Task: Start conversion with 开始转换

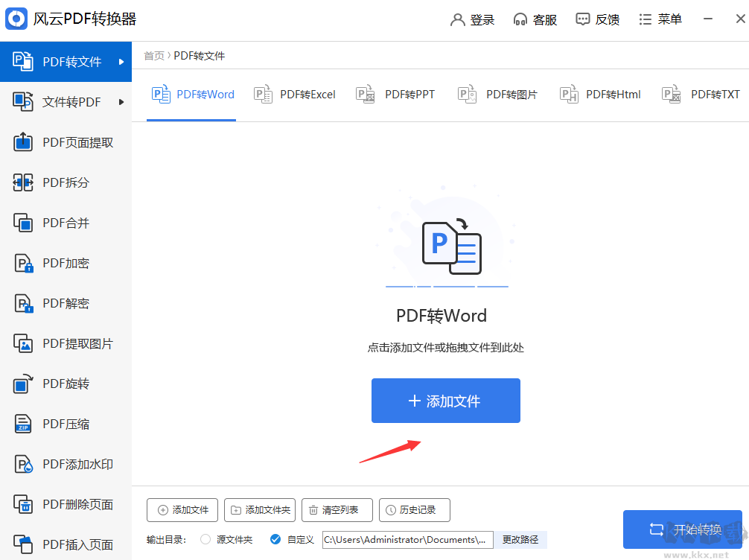Action: [x=683, y=529]
